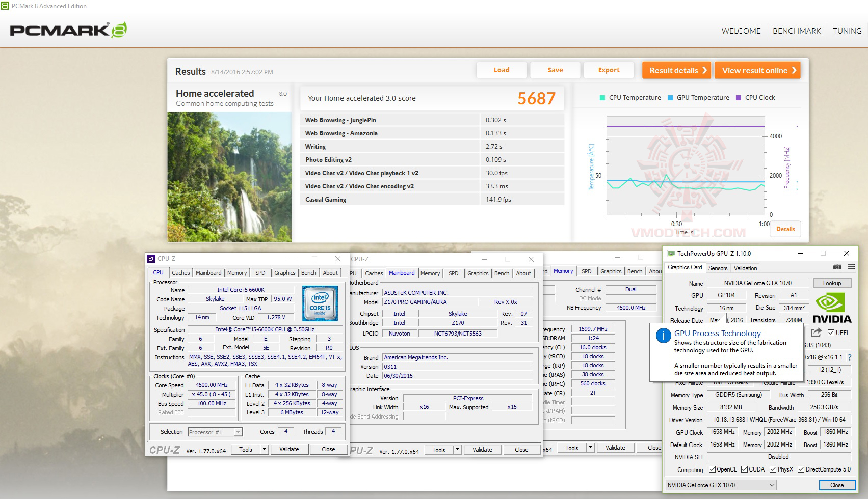Toggle the DirectCompute 5.0 checkbox
Image resolution: width=868 pixels, height=499 pixels.
pyautogui.click(x=801, y=469)
